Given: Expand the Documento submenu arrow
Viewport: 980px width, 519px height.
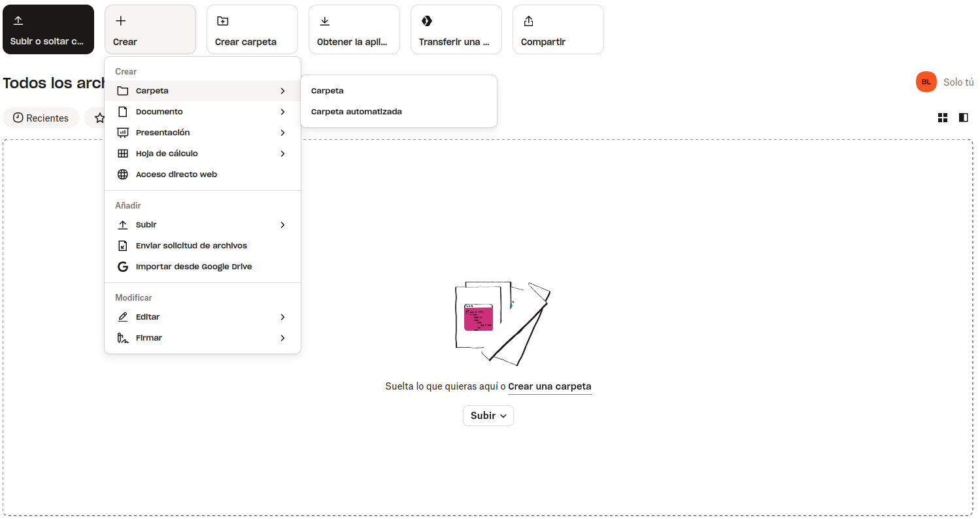Looking at the screenshot, I should click(282, 112).
